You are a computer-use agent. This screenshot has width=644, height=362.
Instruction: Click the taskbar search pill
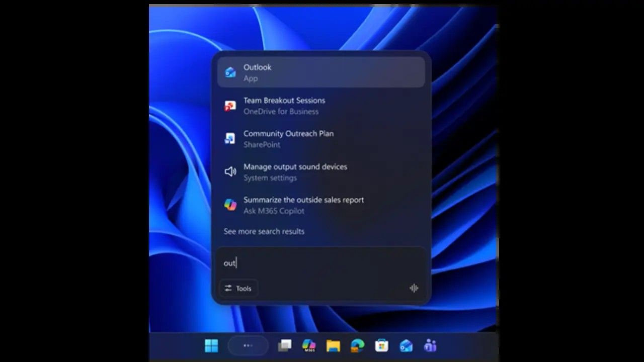point(248,346)
